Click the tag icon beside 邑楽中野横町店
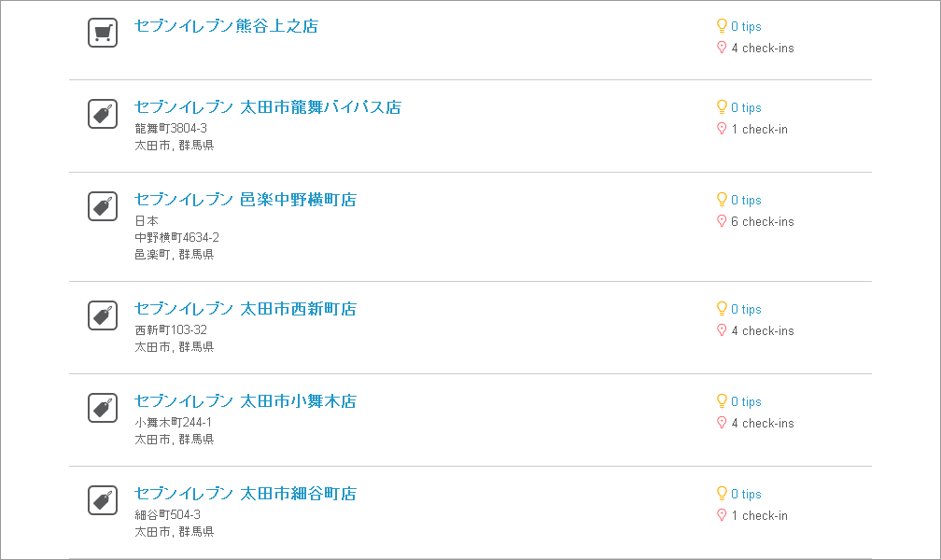941x560 pixels. (103, 206)
